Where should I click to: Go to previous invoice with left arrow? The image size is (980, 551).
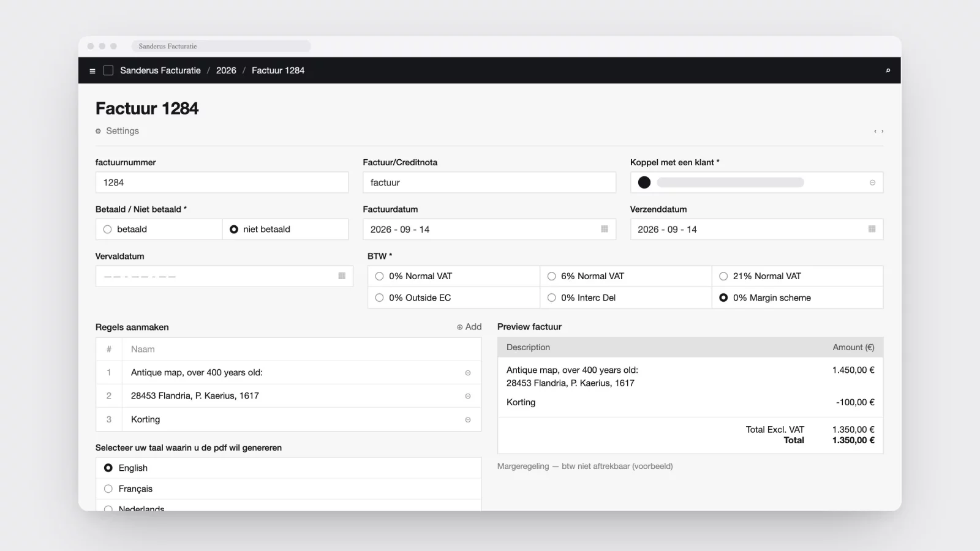[x=875, y=131]
